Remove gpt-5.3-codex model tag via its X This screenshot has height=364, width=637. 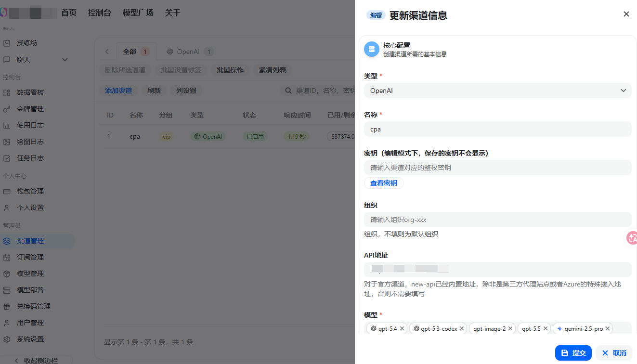click(462, 328)
